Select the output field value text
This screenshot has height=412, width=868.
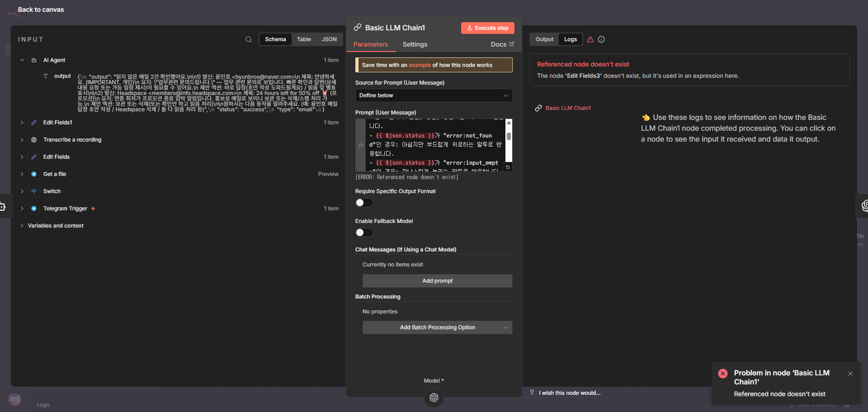208,93
